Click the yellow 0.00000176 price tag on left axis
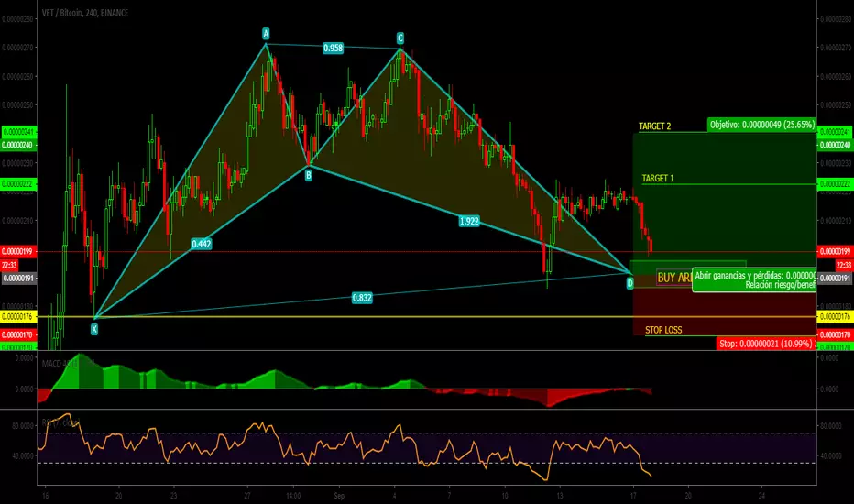This screenshot has width=854, height=504. [x=18, y=316]
